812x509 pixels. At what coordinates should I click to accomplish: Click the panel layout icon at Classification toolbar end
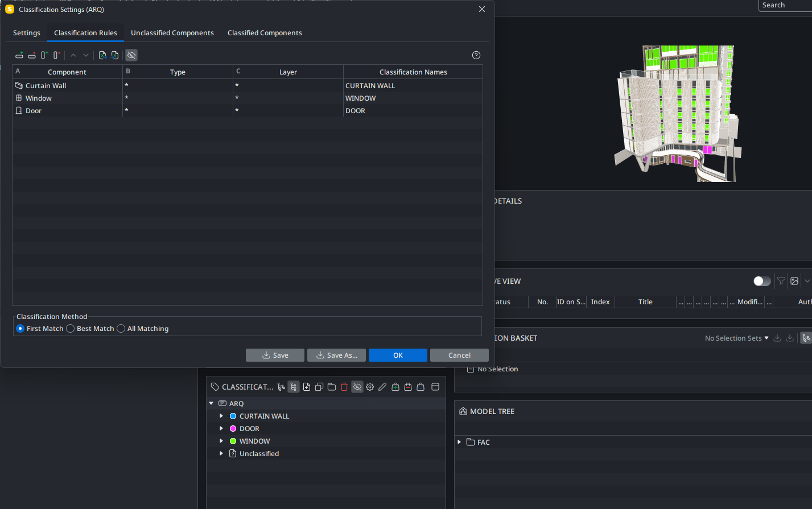[435, 387]
